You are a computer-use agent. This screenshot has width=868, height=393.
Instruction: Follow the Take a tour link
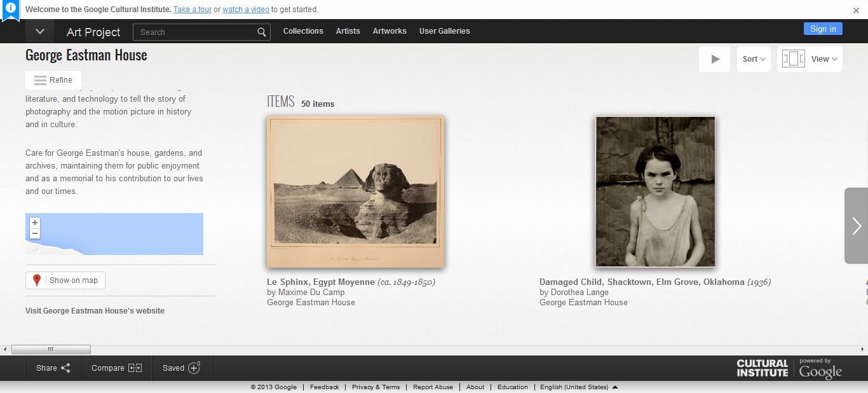pos(193,10)
